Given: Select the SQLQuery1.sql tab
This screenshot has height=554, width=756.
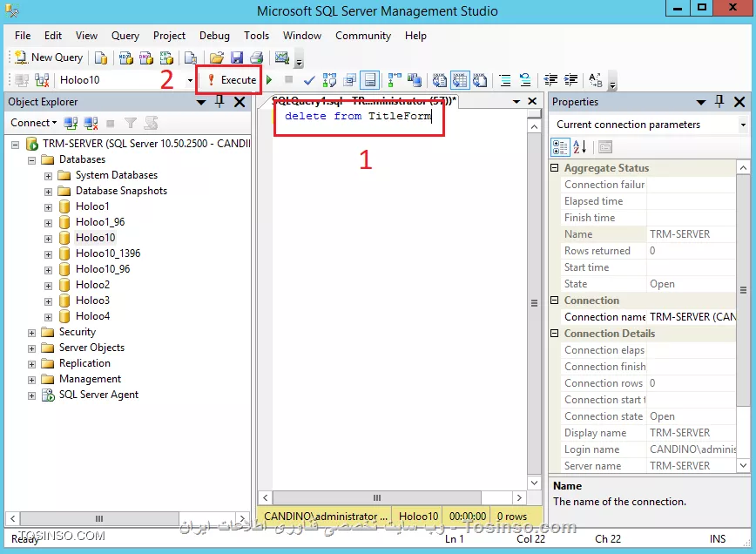Looking at the screenshot, I should [363, 101].
